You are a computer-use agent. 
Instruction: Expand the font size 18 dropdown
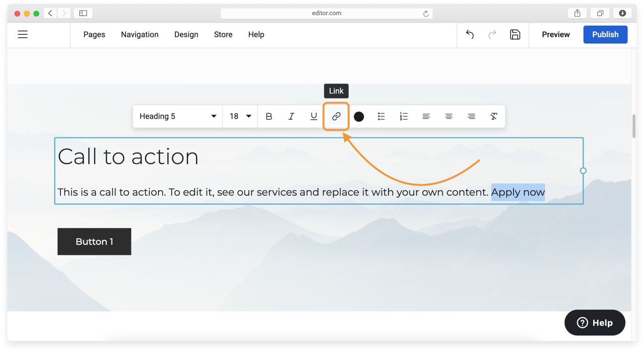[240, 116]
